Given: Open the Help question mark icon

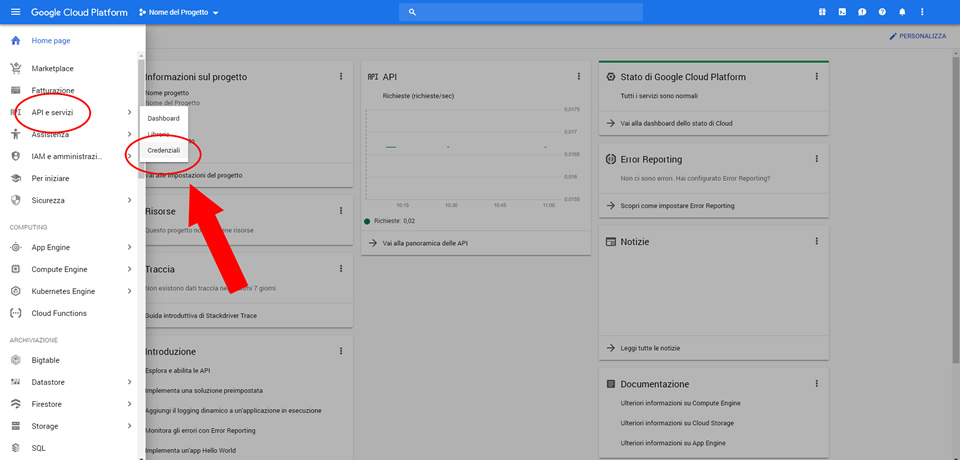Looking at the screenshot, I should (882, 12).
